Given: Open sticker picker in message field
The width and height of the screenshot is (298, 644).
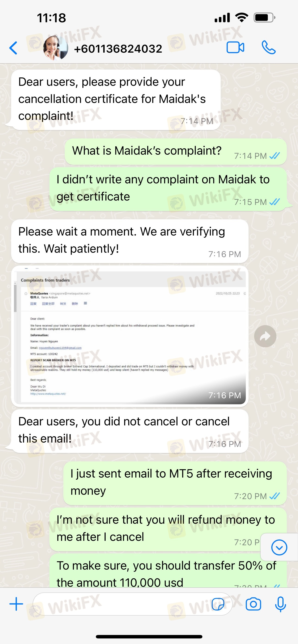Looking at the screenshot, I should pos(218,604).
